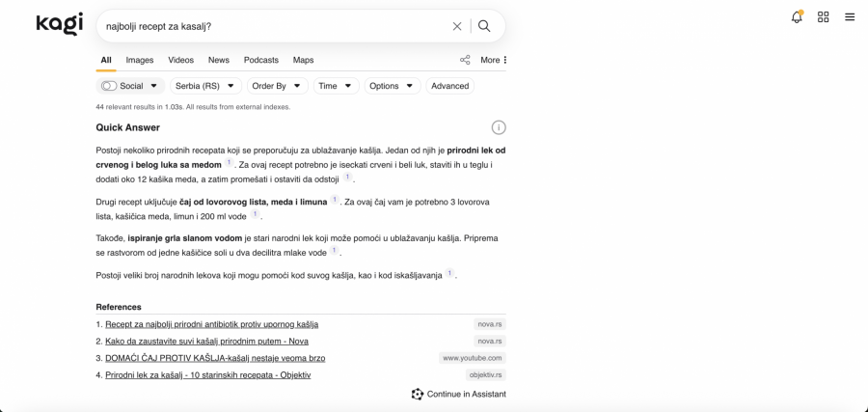Open the Options dropdown
This screenshot has width=868, height=412.
392,86
